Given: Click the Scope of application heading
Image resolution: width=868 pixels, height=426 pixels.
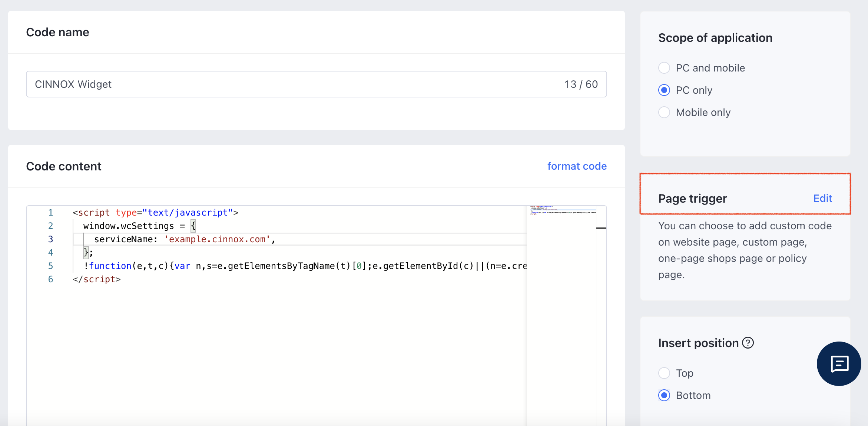Looking at the screenshot, I should [x=715, y=38].
